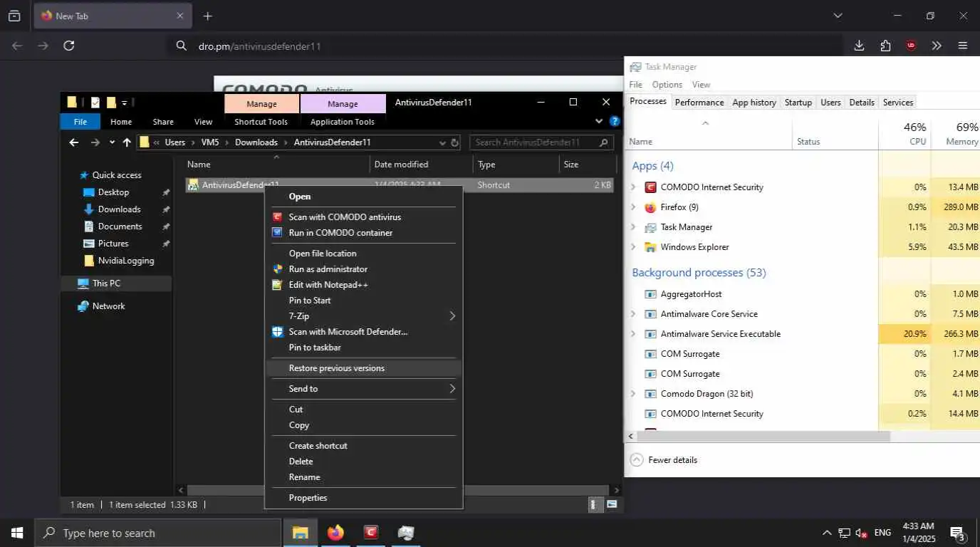Open COMODO icon in taskbar
This screenshot has width=980, height=547.
[370, 533]
